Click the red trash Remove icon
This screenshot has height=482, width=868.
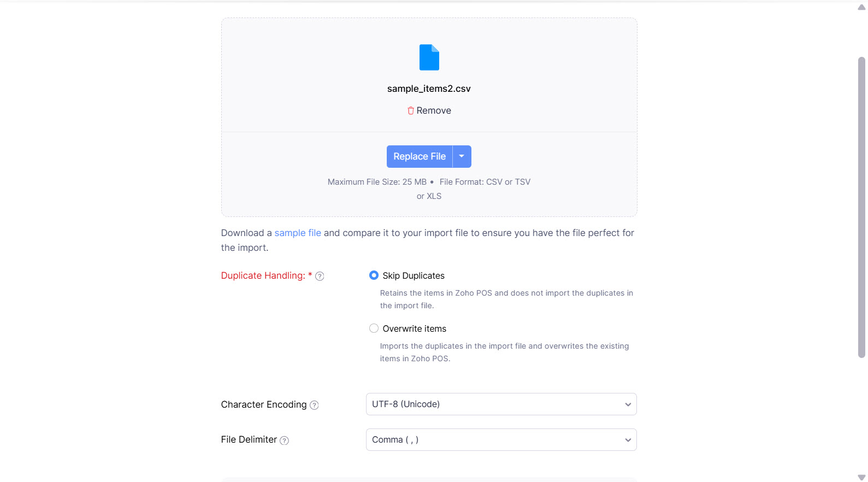click(411, 110)
